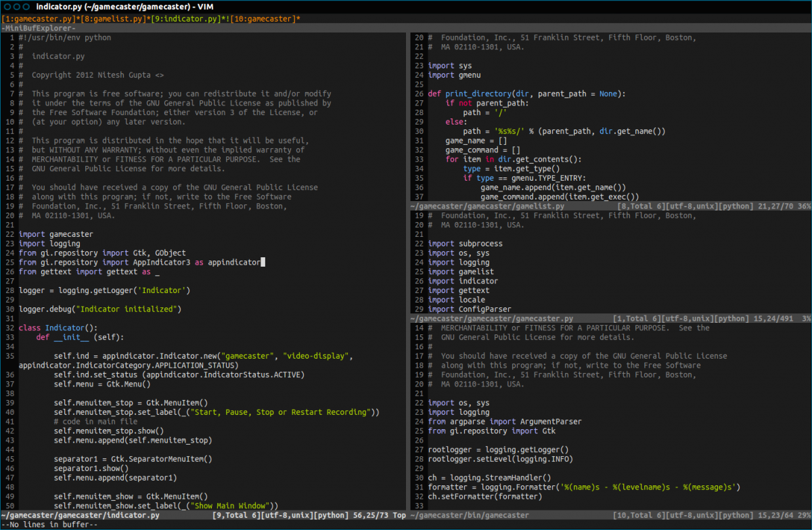Click the -MiniBufExplorer- header line
812x530 pixels.
(39, 28)
